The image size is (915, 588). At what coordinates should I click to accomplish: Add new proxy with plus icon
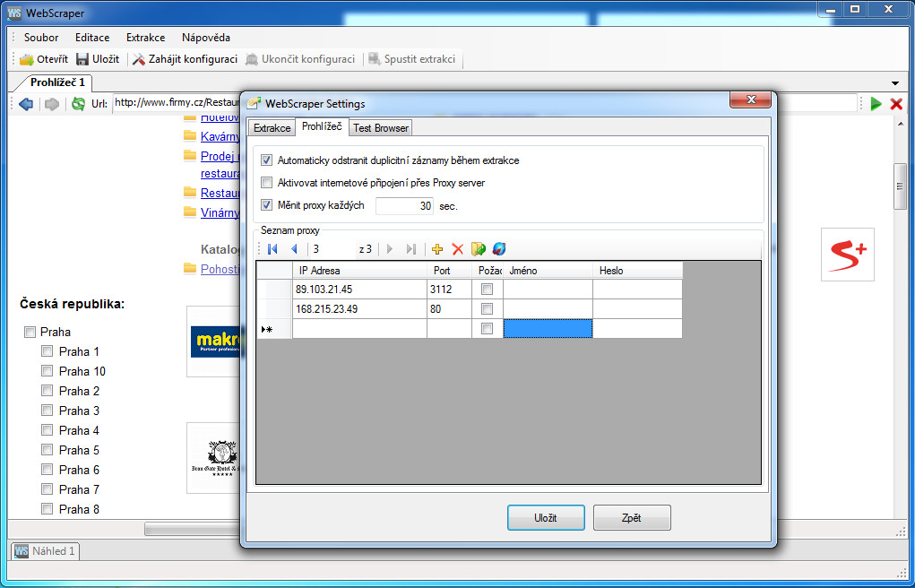click(437, 249)
